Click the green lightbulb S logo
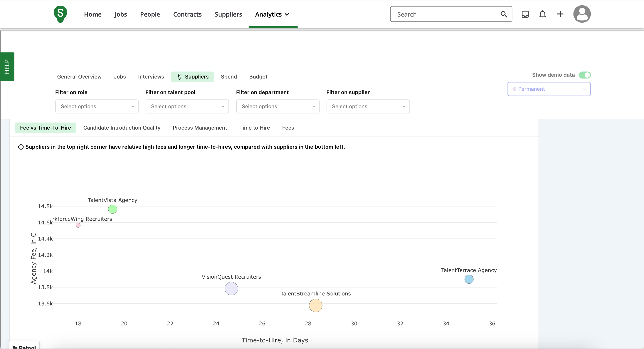The height and width of the screenshot is (349, 644). pos(60,14)
